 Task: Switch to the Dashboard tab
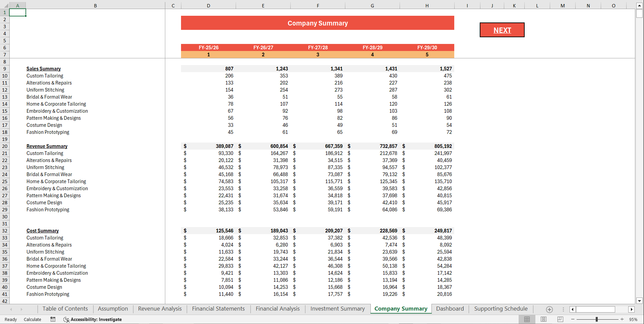(450, 309)
